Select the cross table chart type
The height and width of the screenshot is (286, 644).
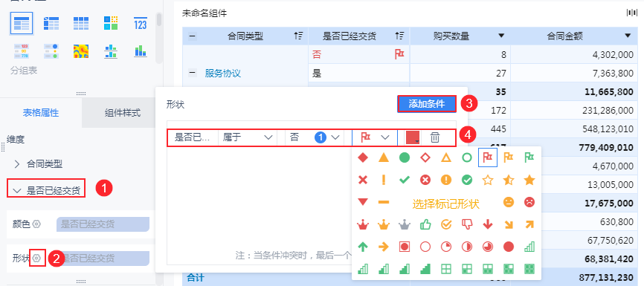click(51, 23)
